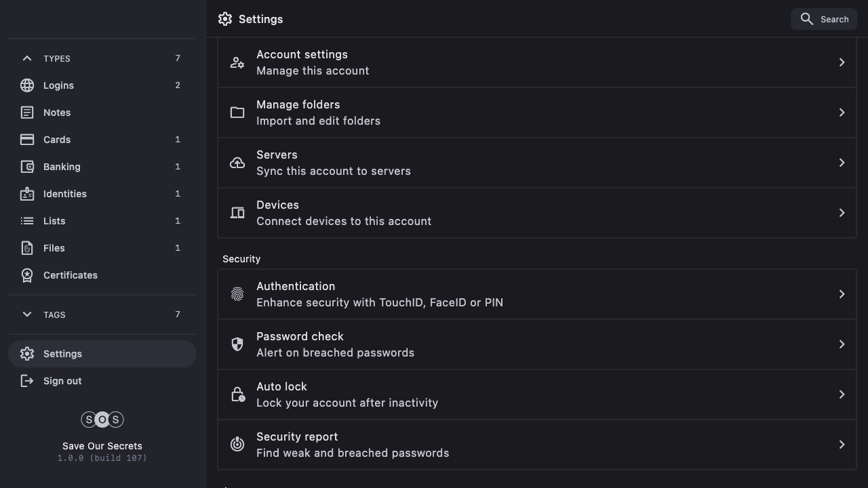Open Account settings chevron arrow
Viewport: 868px width, 488px height.
click(842, 62)
